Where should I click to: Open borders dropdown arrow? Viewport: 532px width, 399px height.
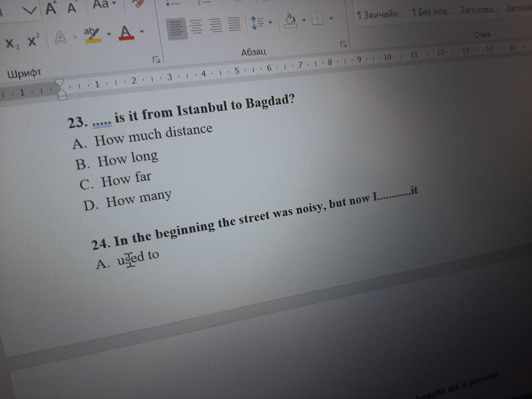point(331,18)
